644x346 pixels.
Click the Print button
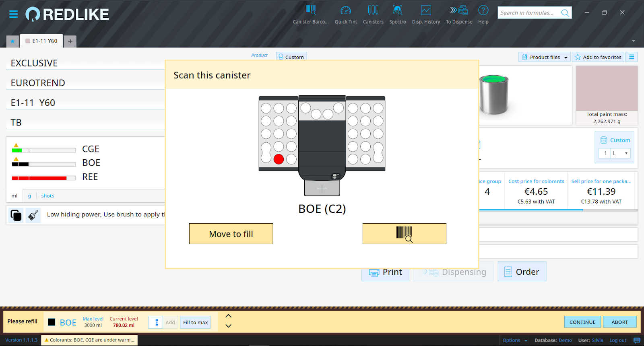click(385, 272)
